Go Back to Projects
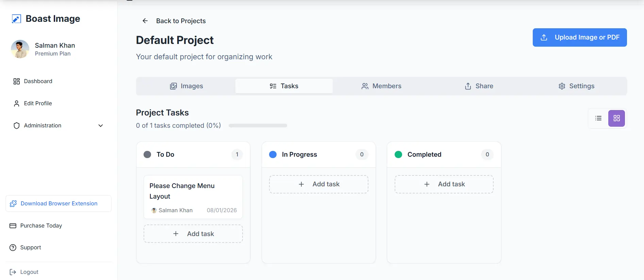Viewport: 644px width, 280px height. coord(181,21)
